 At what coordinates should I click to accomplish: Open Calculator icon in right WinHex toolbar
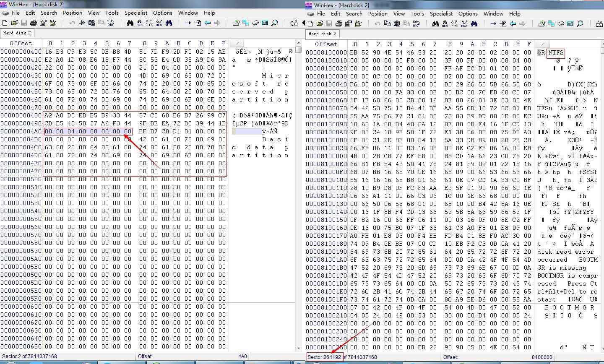click(570, 23)
